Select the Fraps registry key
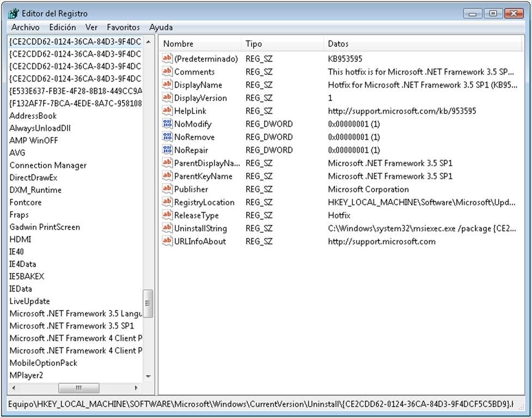532x418 pixels. pos(19,215)
